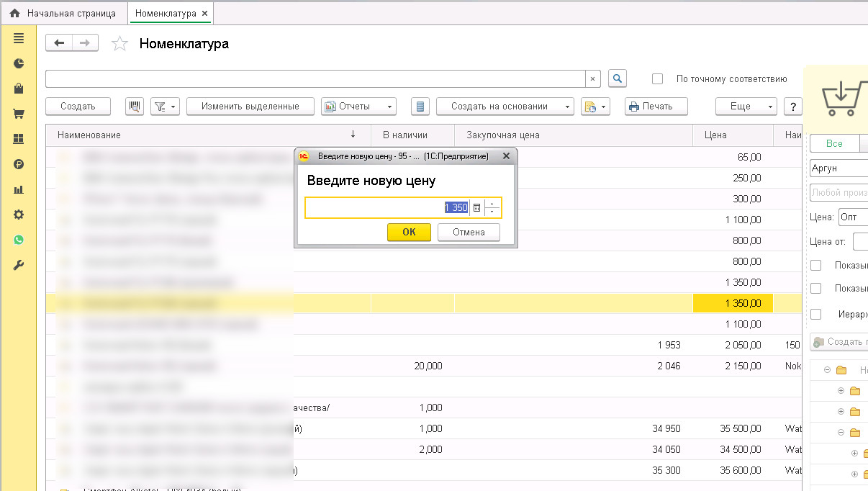The width and height of the screenshot is (868, 491).
Task: Click the barcode scanner icon in toolbar
Action: click(x=134, y=107)
